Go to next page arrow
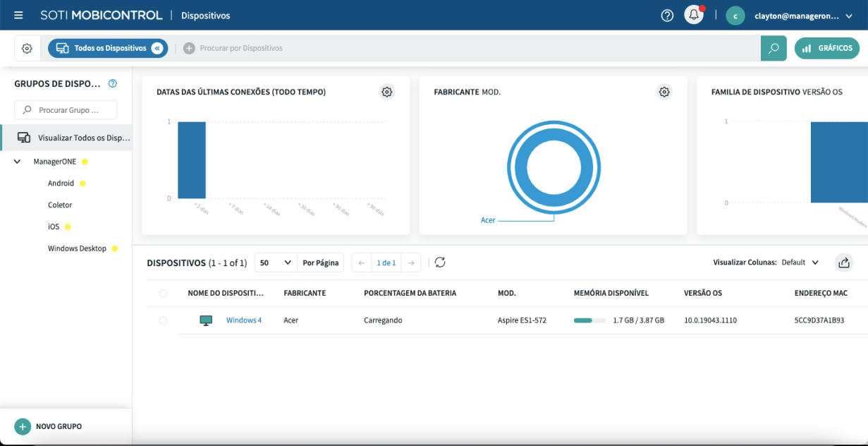The image size is (868, 446). click(412, 263)
